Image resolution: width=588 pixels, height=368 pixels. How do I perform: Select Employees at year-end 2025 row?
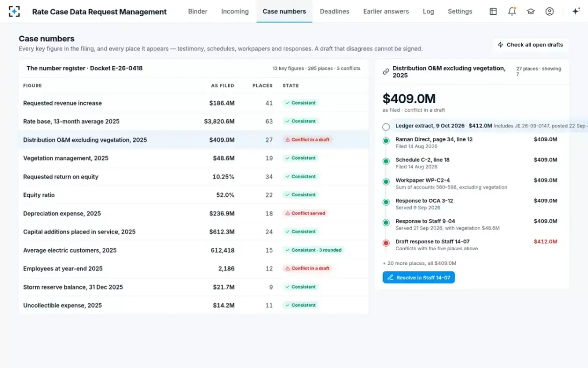[x=194, y=268]
